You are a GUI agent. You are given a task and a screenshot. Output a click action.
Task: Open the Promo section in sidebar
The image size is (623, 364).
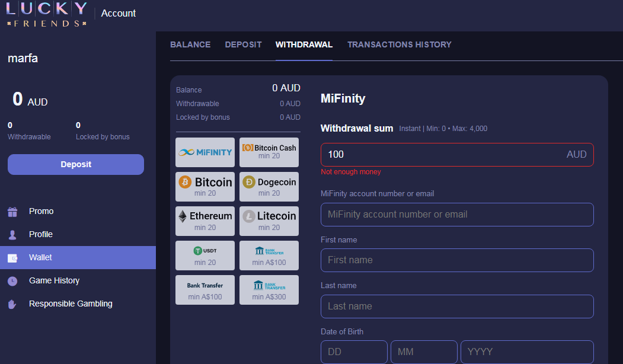point(41,212)
